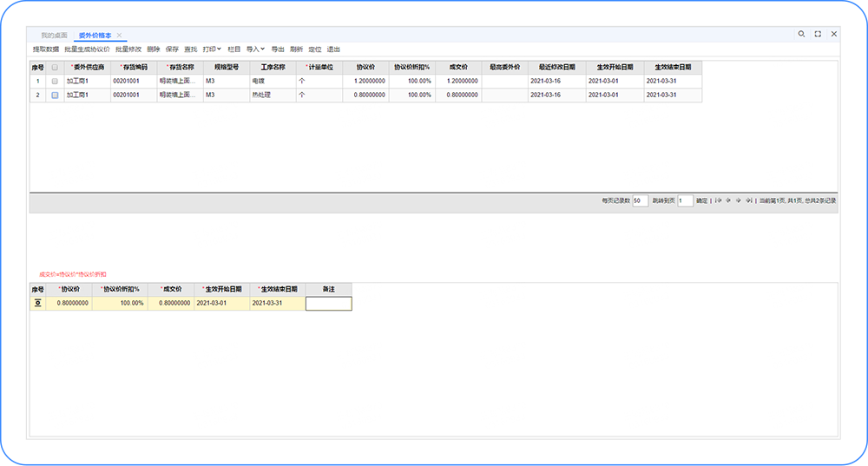
Task: Click the 跳转到页 page number field
Action: coord(685,200)
